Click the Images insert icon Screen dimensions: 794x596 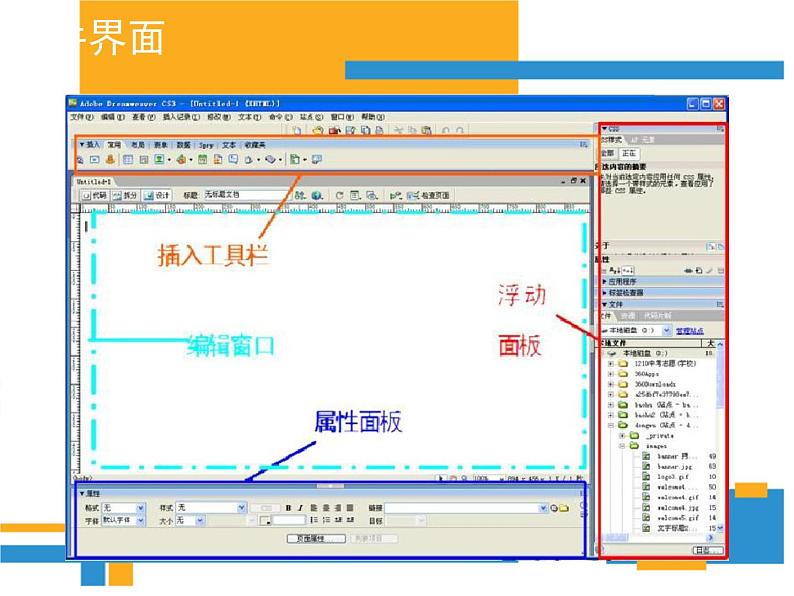click(x=160, y=160)
